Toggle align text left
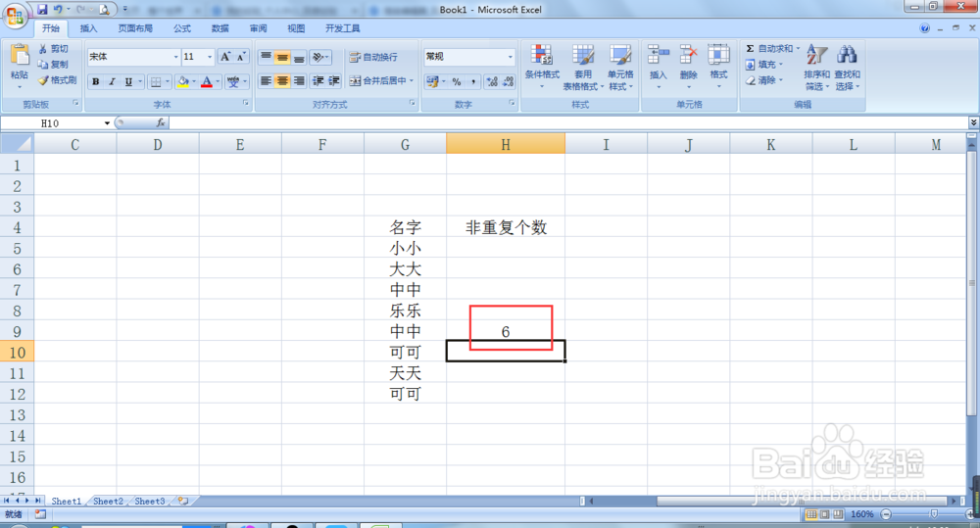 point(266,81)
